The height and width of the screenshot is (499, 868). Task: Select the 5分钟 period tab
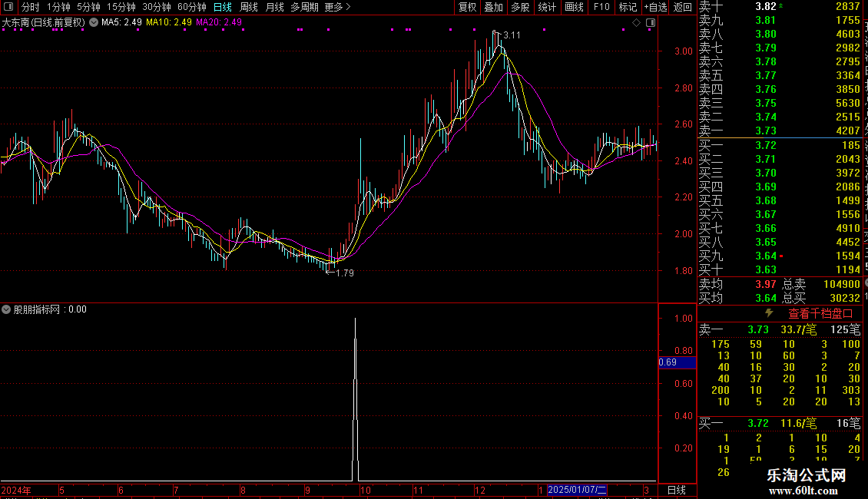tap(88, 7)
